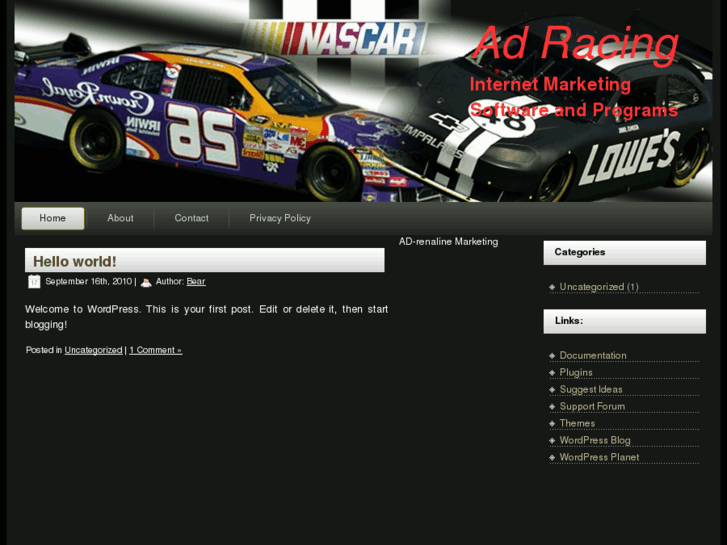Click bullet icon beside Documentation
727x545 pixels.
tap(552, 356)
